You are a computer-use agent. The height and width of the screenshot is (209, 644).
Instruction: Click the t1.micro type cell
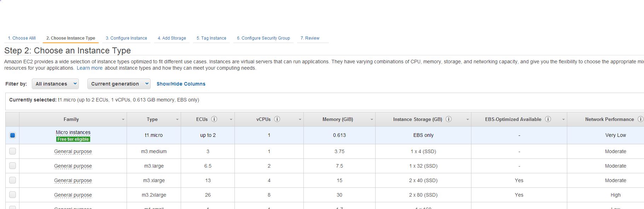(x=154, y=135)
